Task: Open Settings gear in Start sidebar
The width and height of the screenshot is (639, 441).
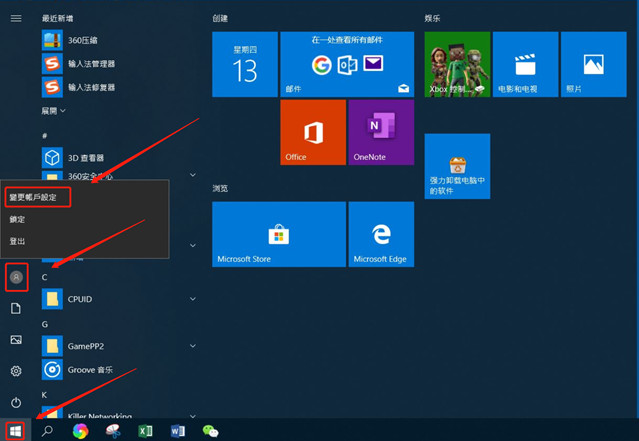Action: tap(16, 371)
